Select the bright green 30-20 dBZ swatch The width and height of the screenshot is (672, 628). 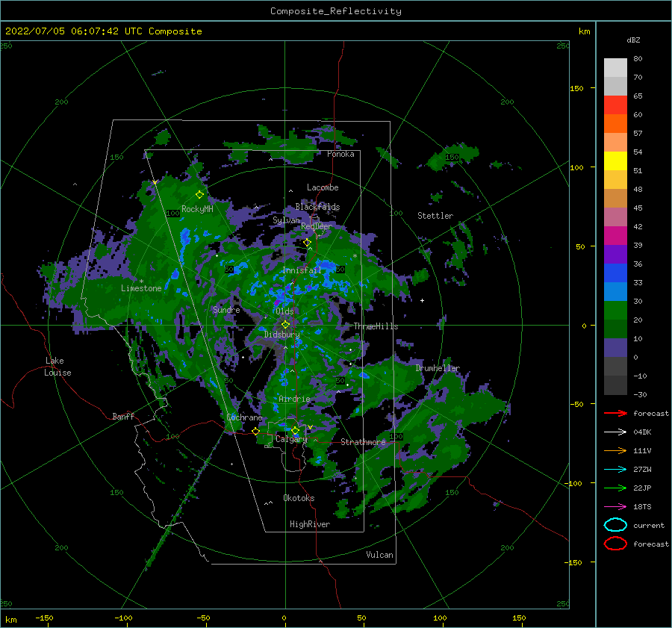coord(615,311)
